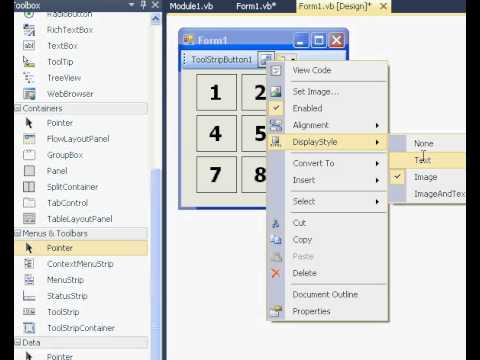480x360 pixels.
Task: Click the Cut scissors icon
Action: click(x=276, y=223)
